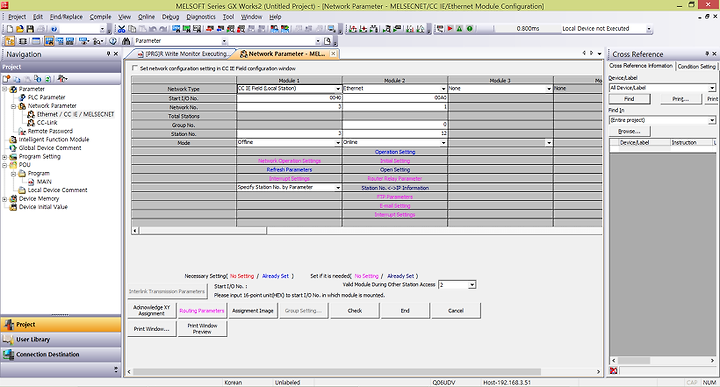The image size is (720, 387).
Task: Click the page search icon after Parameter dropdowns
Action: click(x=327, y=41)
